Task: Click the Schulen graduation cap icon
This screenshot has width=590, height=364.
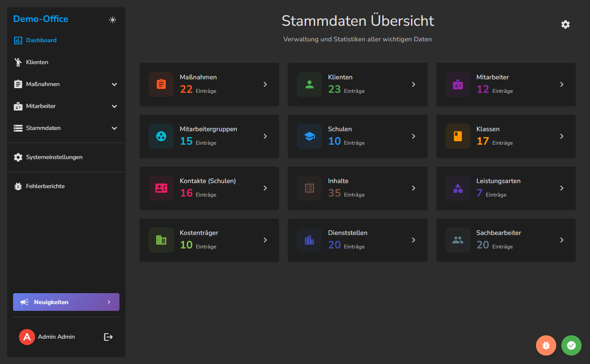Action: pos(309,136)
